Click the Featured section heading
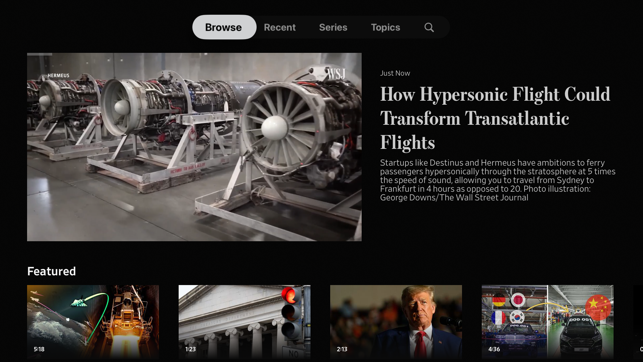 [x=52, y=271]
